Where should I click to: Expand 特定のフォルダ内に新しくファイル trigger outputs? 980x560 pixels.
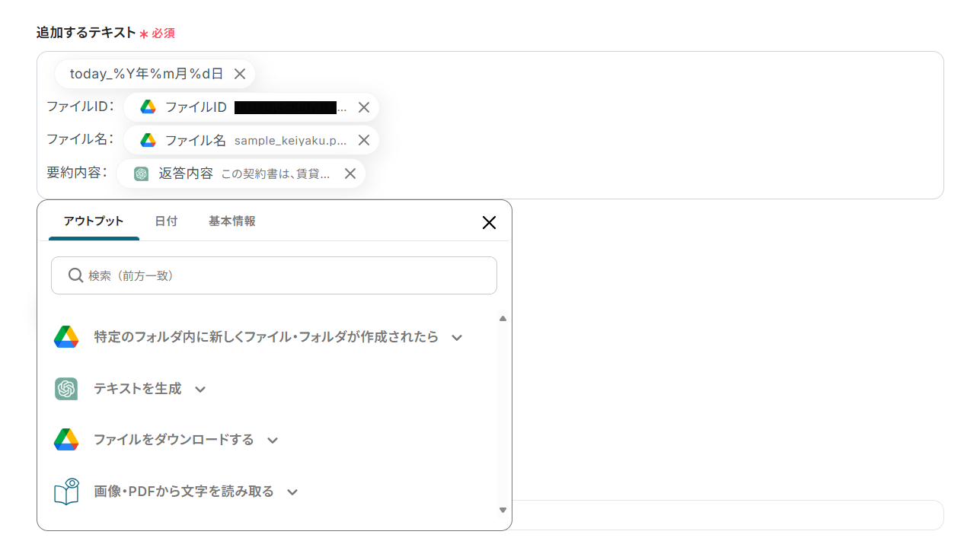pyautogui.click(x=457, y=337)
